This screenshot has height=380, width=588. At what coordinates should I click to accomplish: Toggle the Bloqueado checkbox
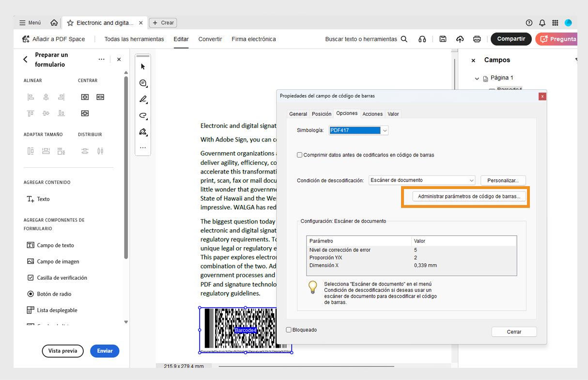[x=289, y=329]
